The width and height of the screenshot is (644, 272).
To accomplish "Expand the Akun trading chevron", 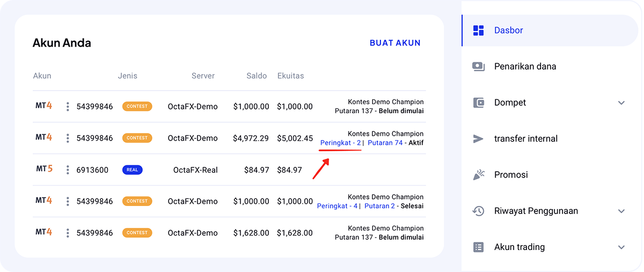I will (x=621, y=247).
